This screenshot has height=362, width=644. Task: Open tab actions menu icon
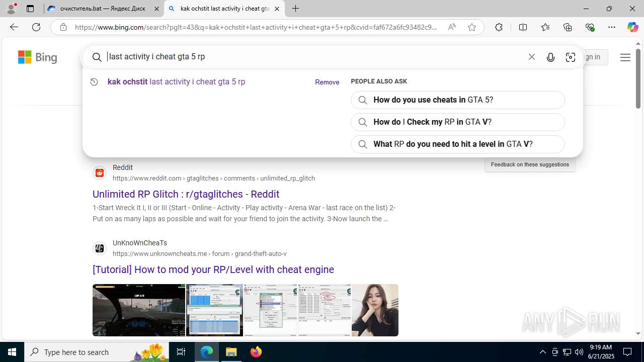pyautogui.click(x=30, y=9)
